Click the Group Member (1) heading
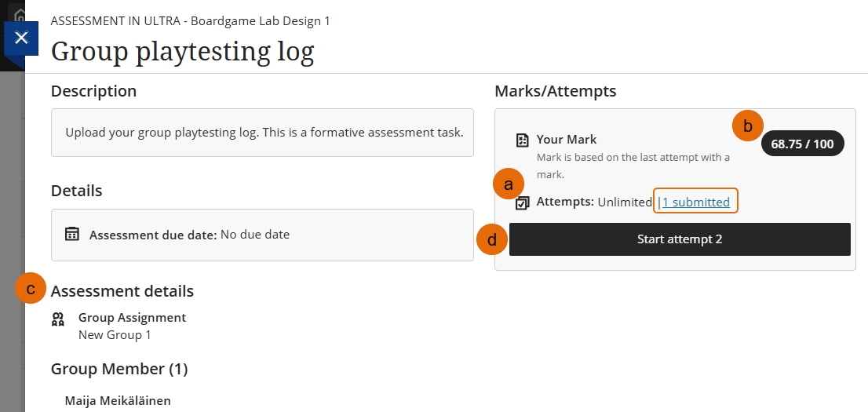This screenshot has height=412, width=868. pos(119,369)
